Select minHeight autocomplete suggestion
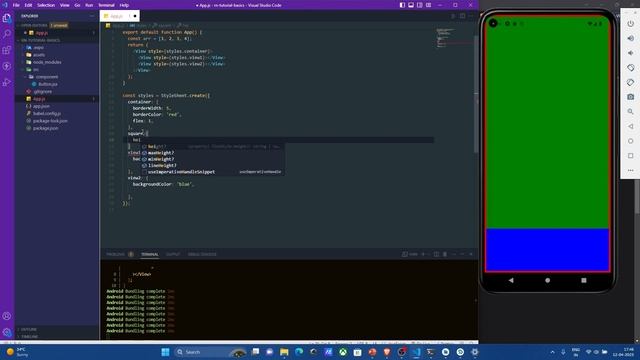The width and height of the screenshot is (640, 360). click(213, 159)
